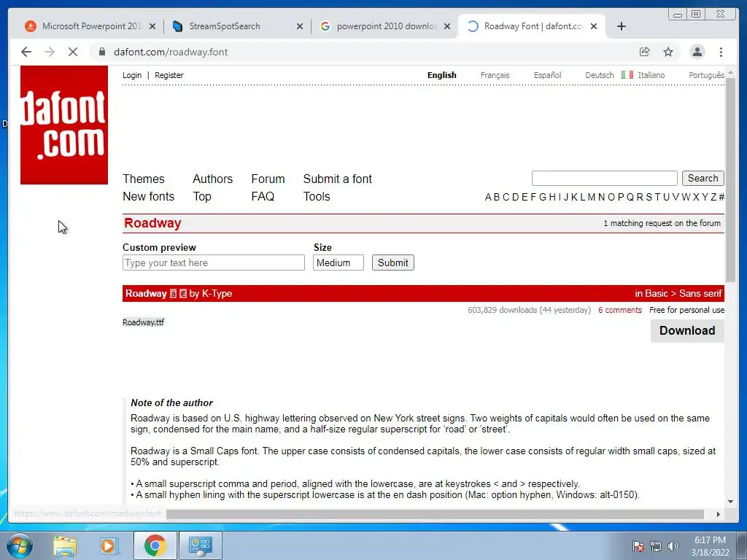The image size is (747, 560).
Task: Select the Roadway Font dafont tab
Action: [531, 26]
